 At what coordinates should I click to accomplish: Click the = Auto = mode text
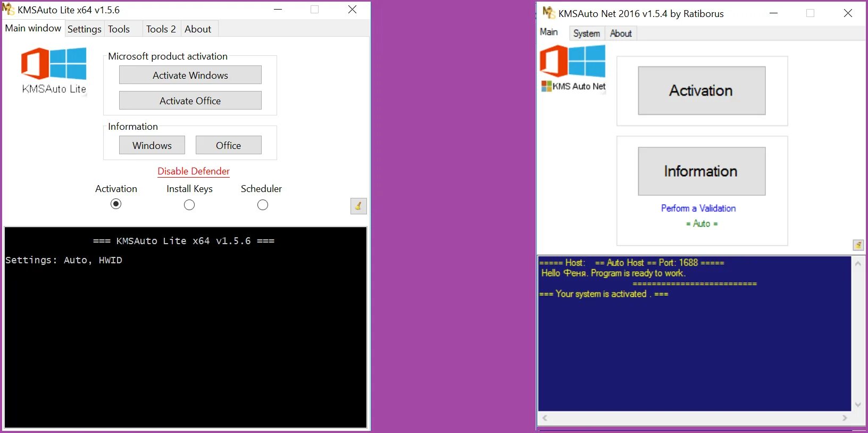(x=702, y=224)
